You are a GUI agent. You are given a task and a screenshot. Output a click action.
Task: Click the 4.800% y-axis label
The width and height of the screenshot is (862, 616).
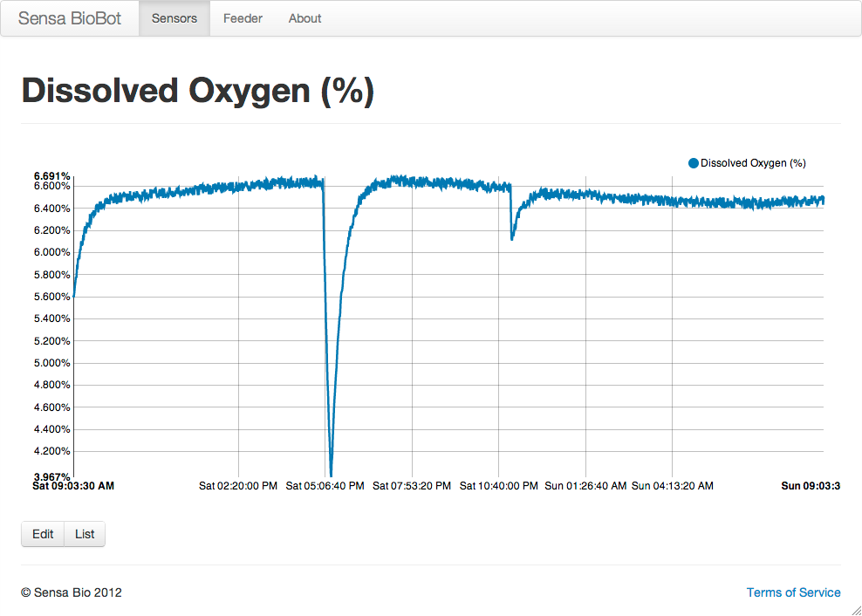[52, 385]
